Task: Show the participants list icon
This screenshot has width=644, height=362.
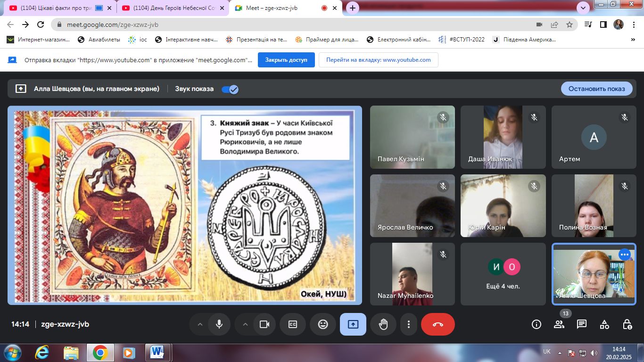Action: [559, 324]
